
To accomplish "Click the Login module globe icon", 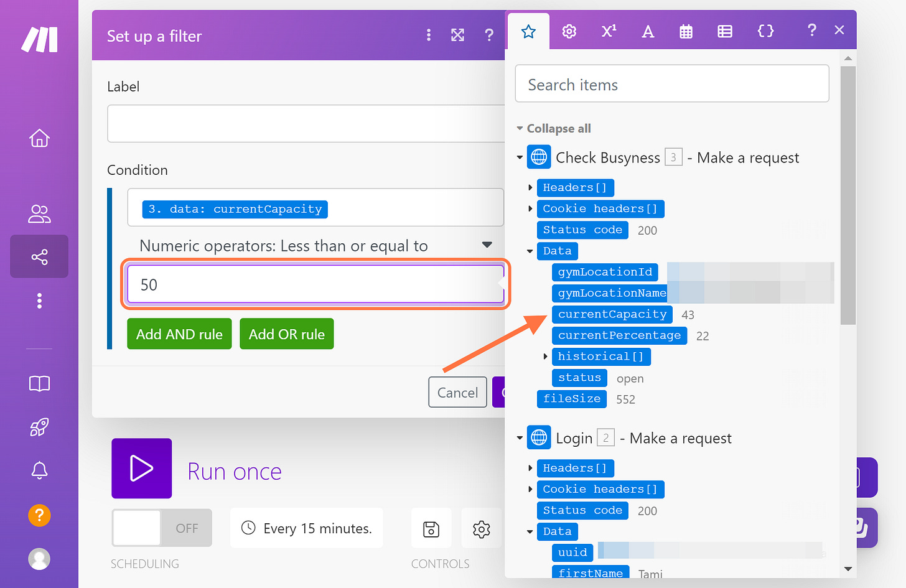I will click(x=539, y=438).
